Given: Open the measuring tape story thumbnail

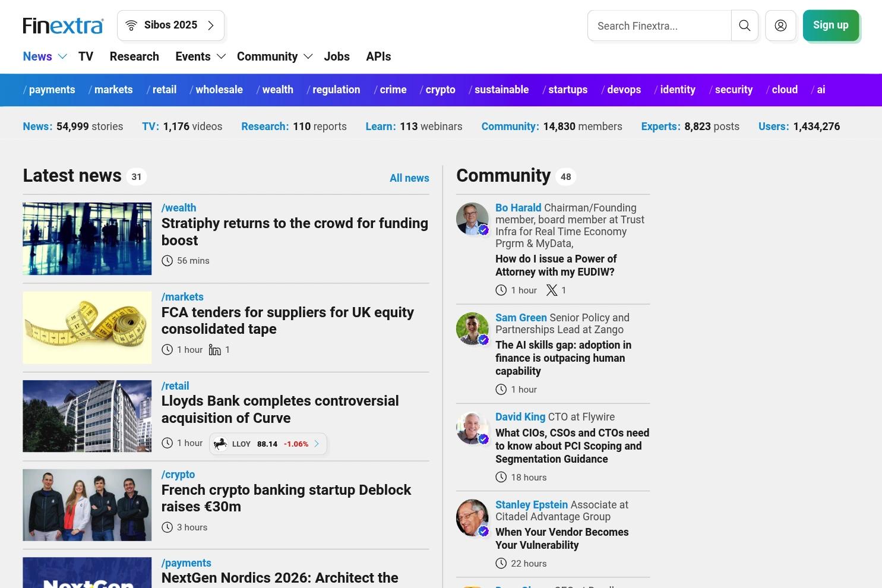Looking at the screenshot, I should pyautogui.click(x=87, y=327).
